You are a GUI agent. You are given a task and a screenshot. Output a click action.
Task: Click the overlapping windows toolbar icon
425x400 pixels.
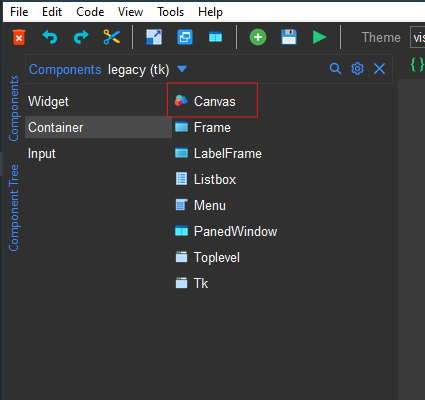coord(185,37)
